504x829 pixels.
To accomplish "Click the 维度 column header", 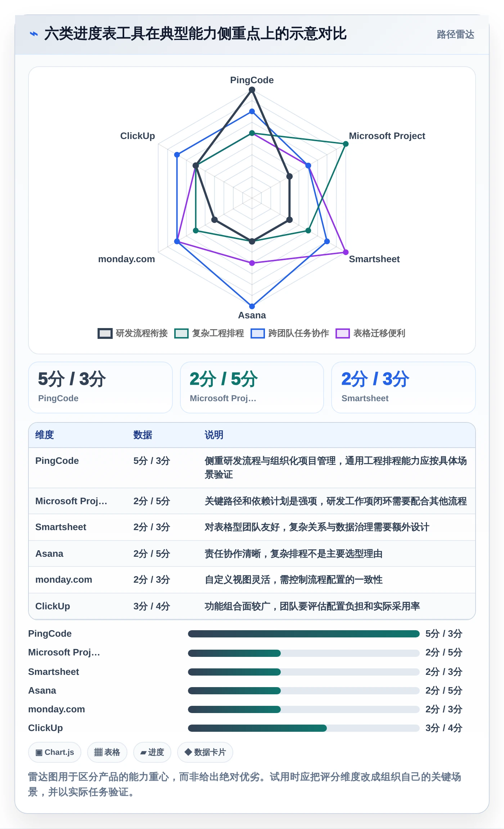I will [x=45, y=435].
